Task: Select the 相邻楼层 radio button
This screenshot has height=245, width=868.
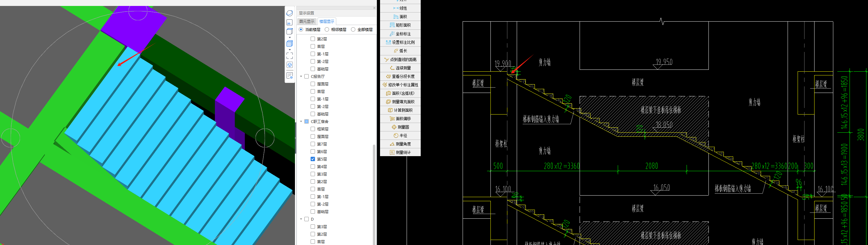Action: pos(327,30)
